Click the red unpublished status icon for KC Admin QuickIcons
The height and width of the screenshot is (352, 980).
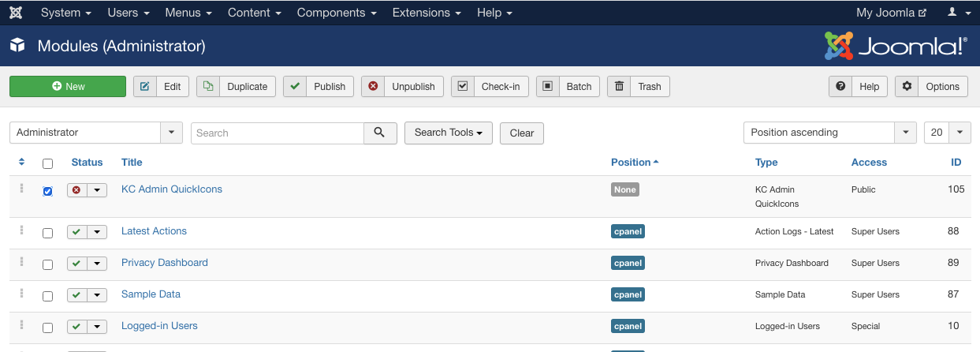(76, 190)
